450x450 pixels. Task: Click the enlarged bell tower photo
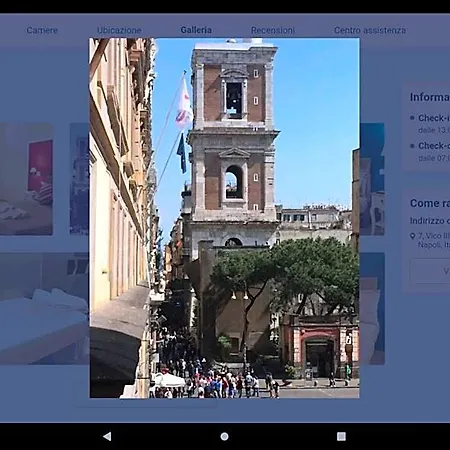coord(224,218)
